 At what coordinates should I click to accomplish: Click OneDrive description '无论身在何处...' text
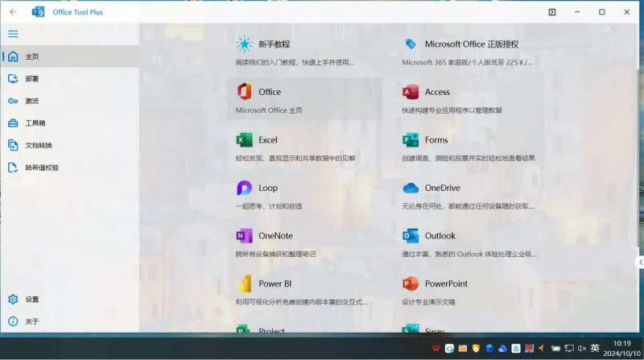coord(468,206)
